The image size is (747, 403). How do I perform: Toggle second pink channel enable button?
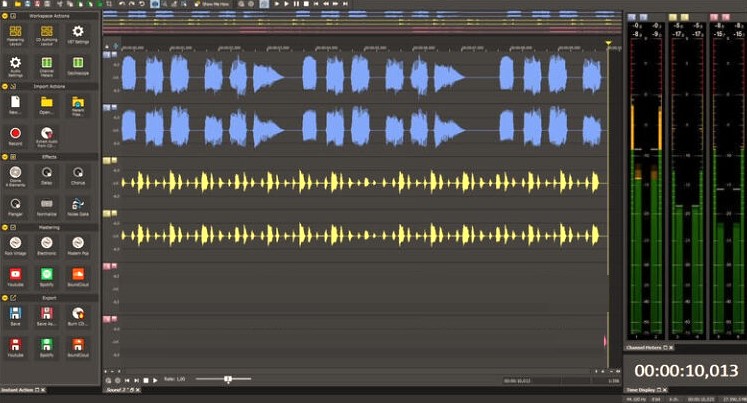pos(107,319)
